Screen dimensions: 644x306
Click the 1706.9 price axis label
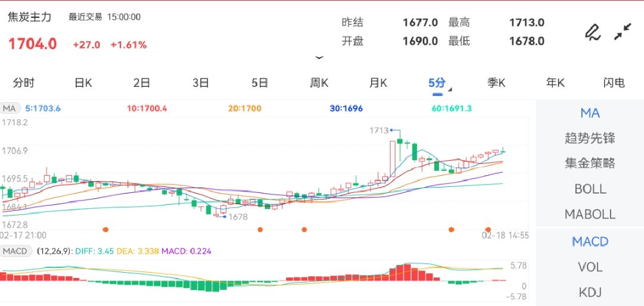[x=14, y=151]
